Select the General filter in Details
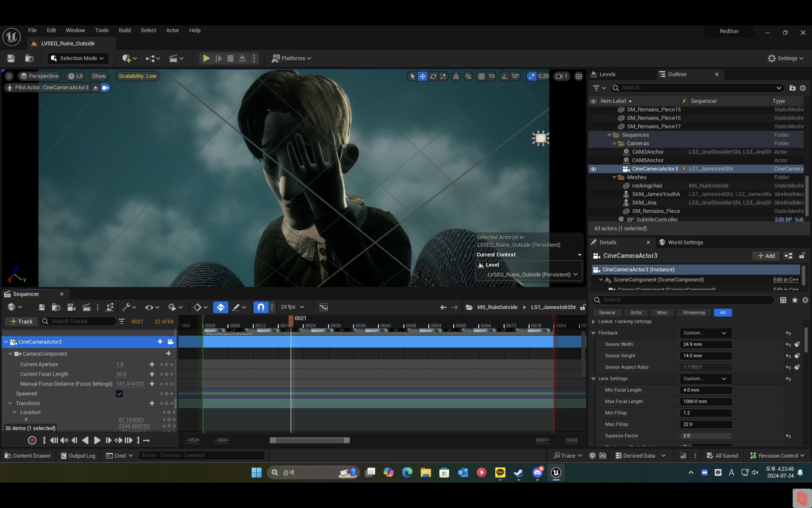 tap(607, 313)
